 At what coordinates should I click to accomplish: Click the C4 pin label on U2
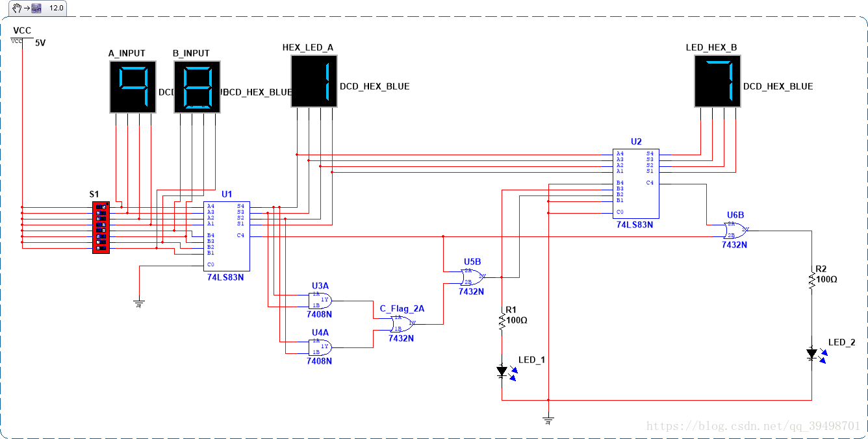click(x=650, y=183)
